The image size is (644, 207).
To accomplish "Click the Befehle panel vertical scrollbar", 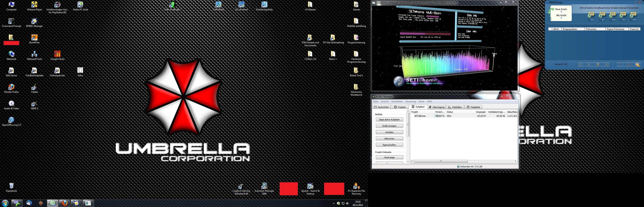I will pos(408,125).
